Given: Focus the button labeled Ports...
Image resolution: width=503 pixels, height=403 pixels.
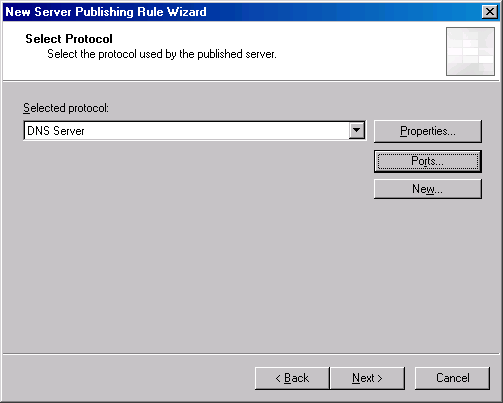Looking at the screenshot, I should click(428, 161).
